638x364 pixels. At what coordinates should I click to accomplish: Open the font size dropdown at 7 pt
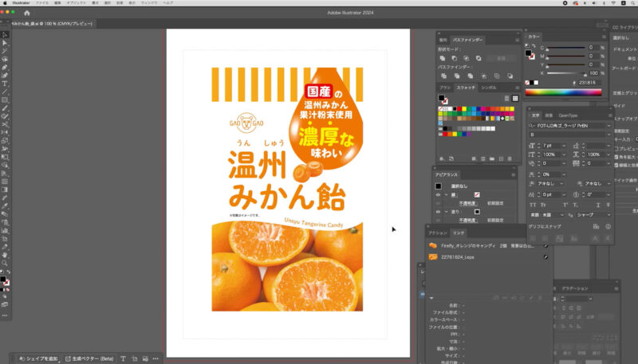point(564,146)
